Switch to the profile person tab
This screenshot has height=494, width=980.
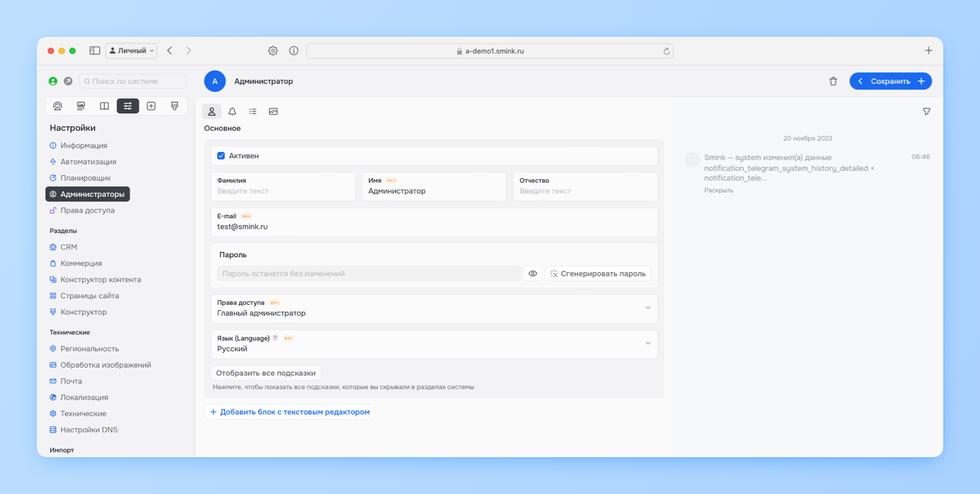click(212, 112)
